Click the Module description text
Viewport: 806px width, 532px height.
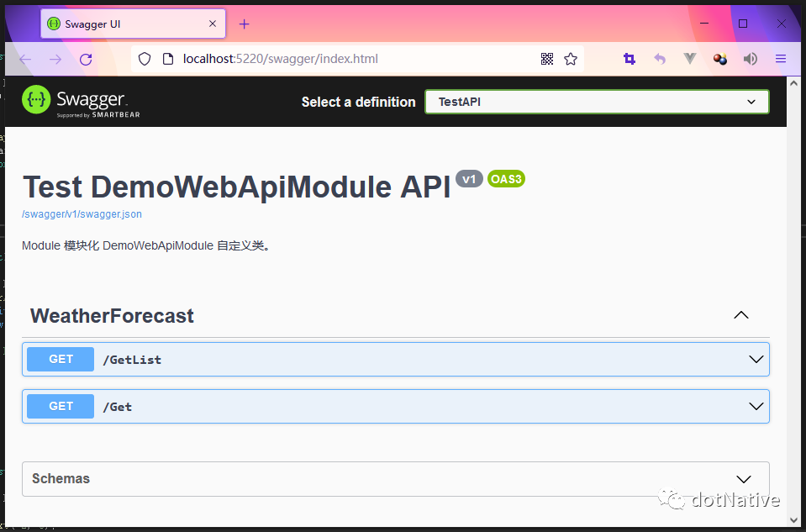click(146, 245)
